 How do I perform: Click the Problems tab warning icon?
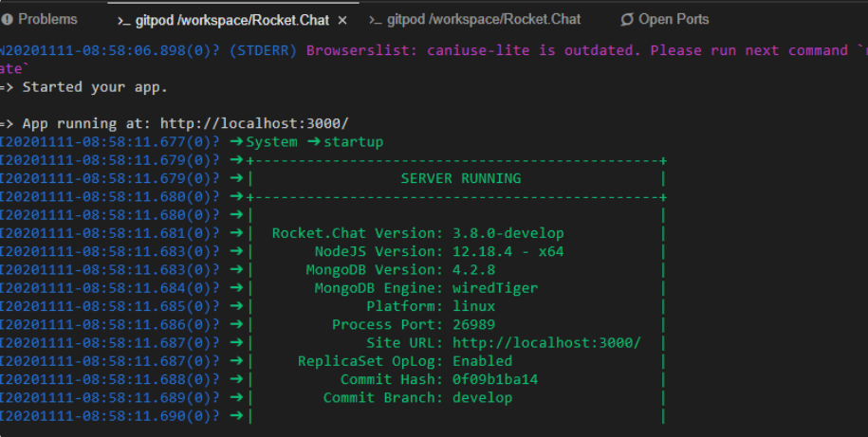[x=7, y=19]
